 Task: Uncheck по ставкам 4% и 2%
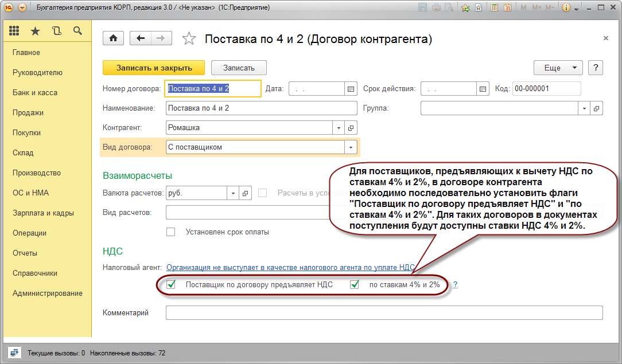point(355,284)
